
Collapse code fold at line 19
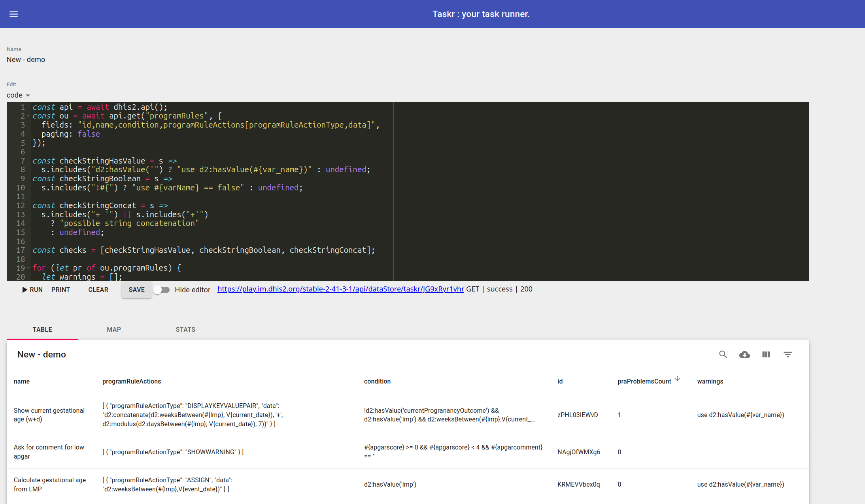tap(28, 268)
